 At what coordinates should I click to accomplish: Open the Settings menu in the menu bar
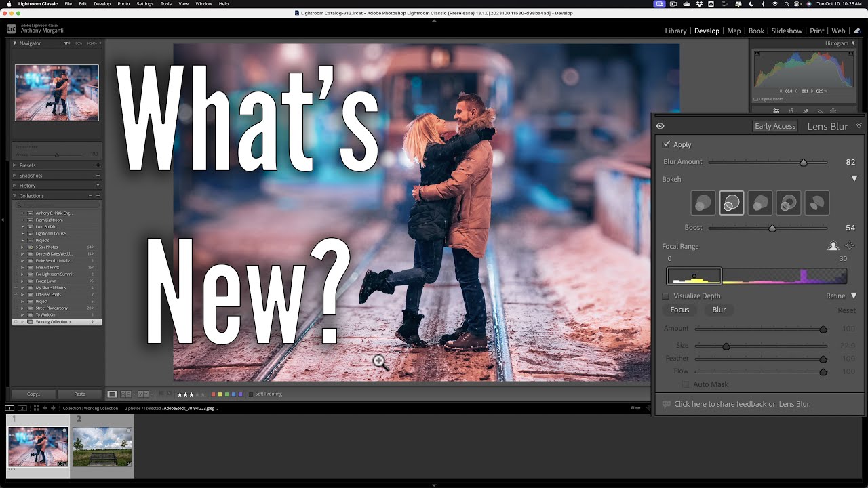pyautogui.click(x=145, y=4)
